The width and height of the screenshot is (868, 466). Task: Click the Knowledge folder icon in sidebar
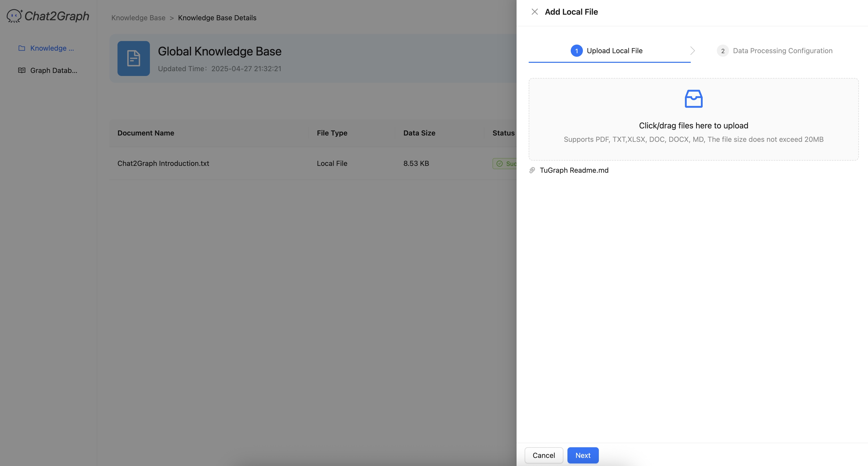pos(22,48)
